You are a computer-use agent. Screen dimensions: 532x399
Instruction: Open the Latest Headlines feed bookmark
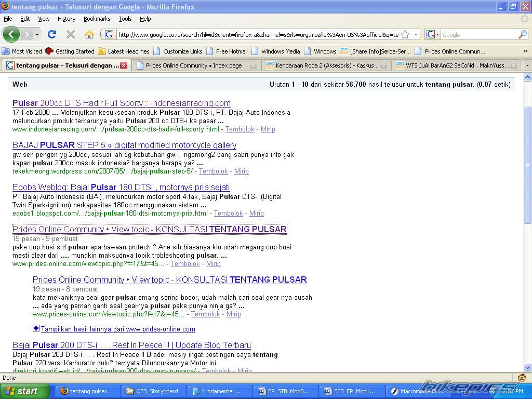[x=124, y=51]
